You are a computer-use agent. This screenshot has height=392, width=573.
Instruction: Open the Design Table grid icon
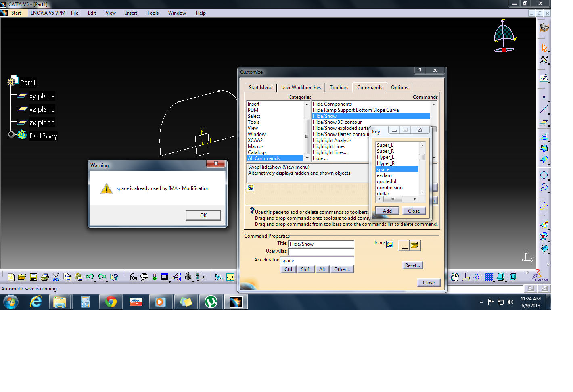pos(164,277)
